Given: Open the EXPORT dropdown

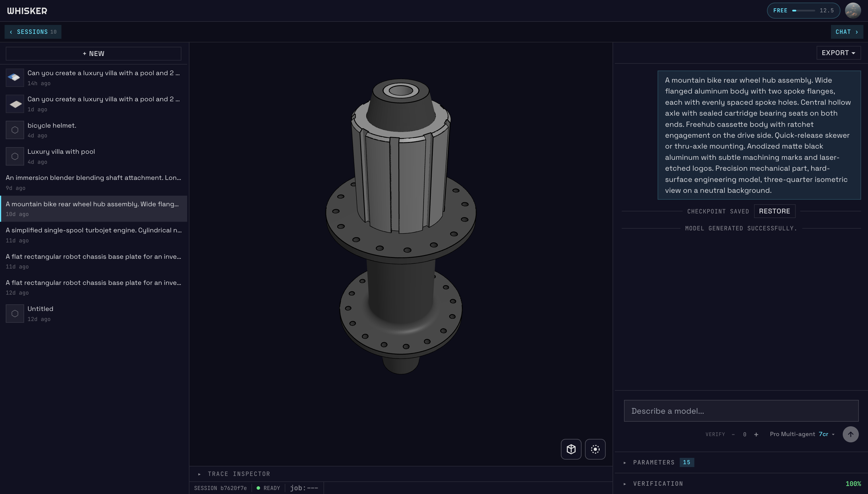Looking at the screenshot, I should click(x=838, y=52).
